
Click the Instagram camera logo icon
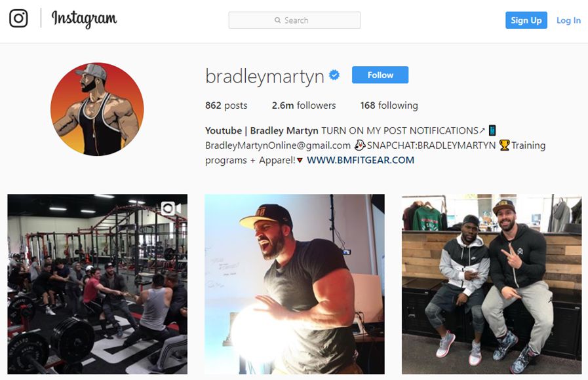coord(18,18)
